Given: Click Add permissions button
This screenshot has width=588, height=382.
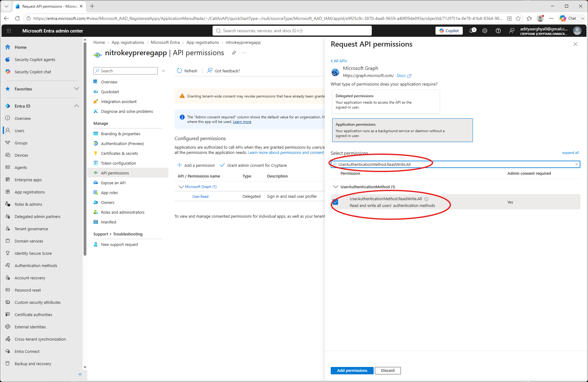Looking at the screenshot, I should (352, 370).
